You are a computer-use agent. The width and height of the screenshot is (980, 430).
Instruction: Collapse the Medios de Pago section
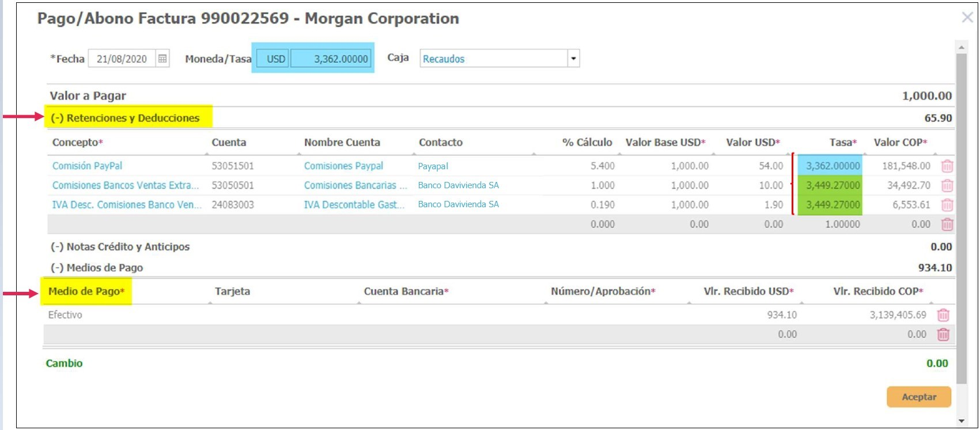point(97,268)
